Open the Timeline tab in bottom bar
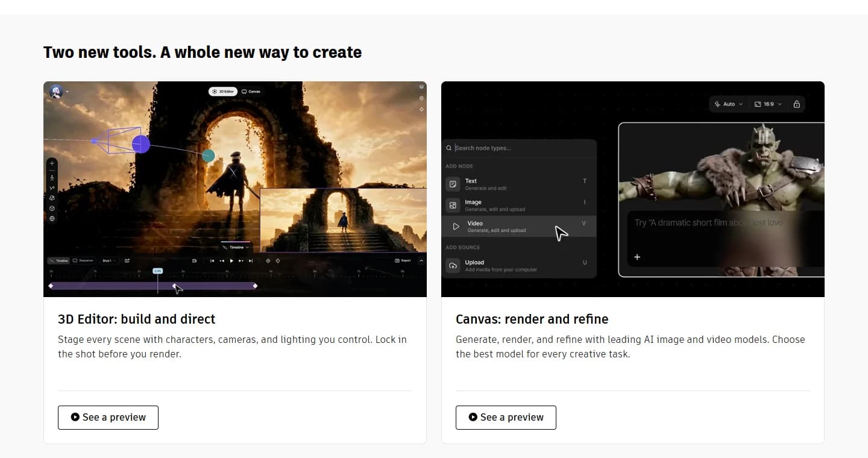868x458 pixels. (58, 261)
